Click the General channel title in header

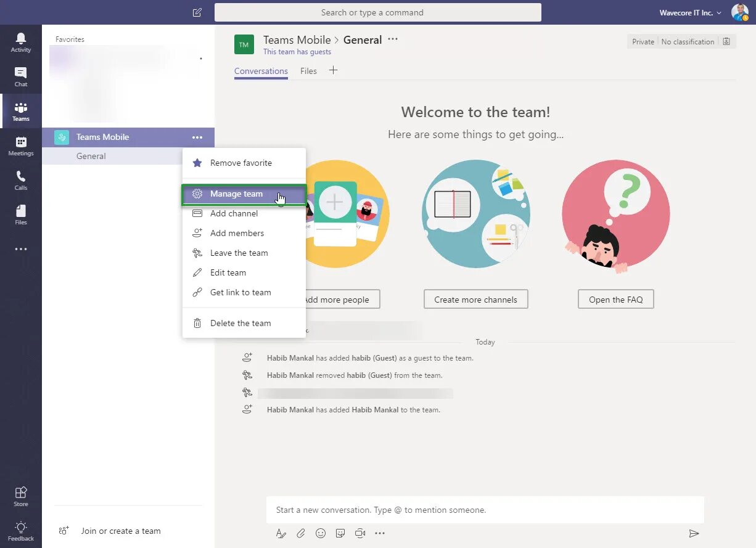point(363,40)
